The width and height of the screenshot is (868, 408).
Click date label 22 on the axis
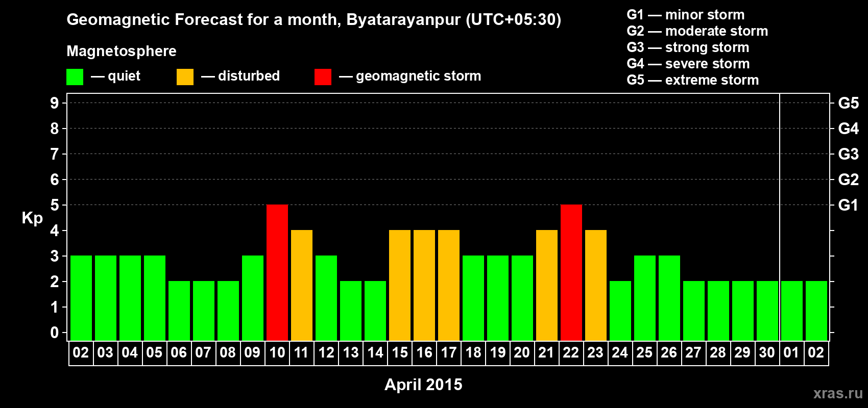tap(571, 353)
